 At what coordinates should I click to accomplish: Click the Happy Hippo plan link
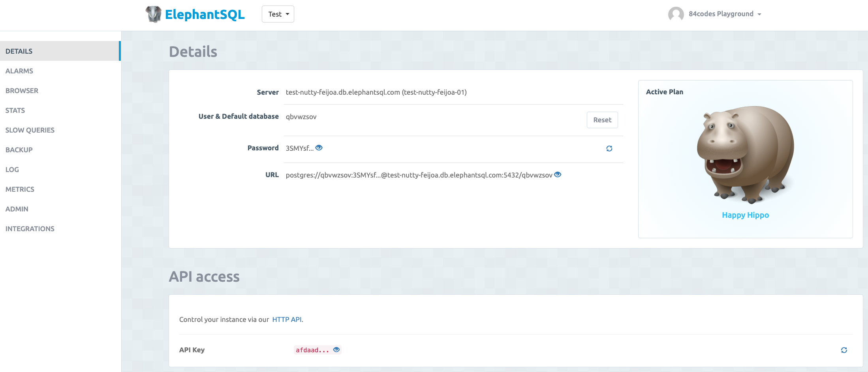coord(745,215)
